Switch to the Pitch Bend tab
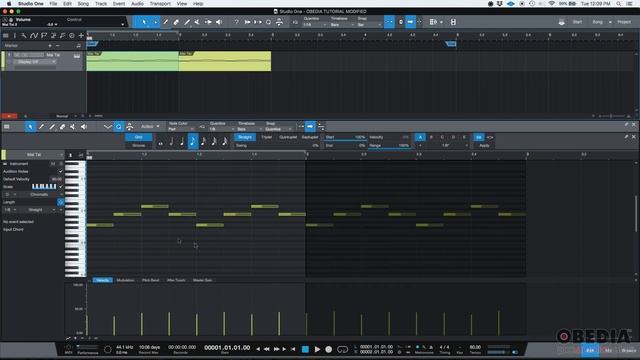 (151, 280)
